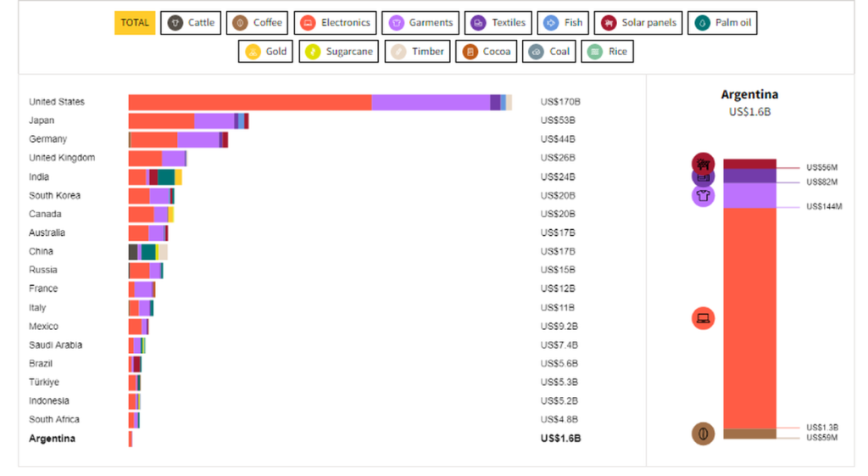Click the United States electronics bar segment
Screen dimensions: 868x476
250,102
